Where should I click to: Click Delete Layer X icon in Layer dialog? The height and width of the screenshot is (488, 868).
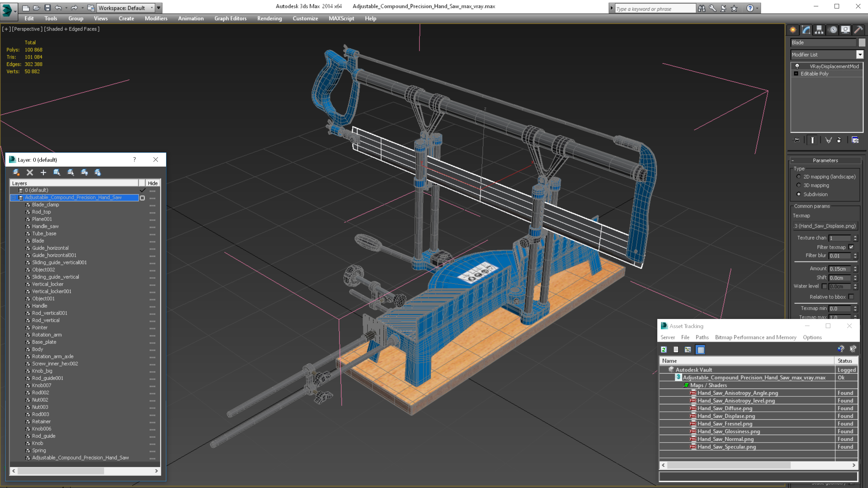[30, 172]
